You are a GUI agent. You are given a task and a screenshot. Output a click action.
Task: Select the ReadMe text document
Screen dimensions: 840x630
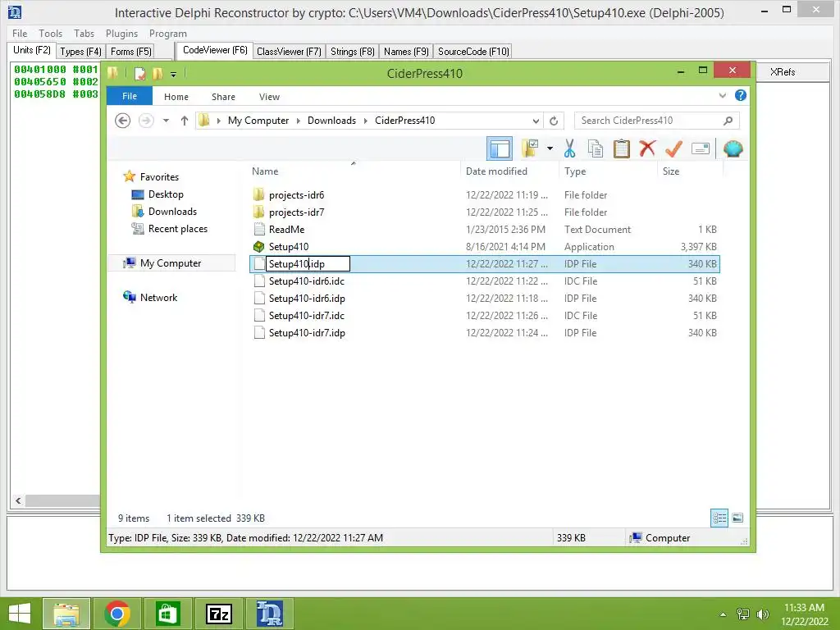coord(286,230)
